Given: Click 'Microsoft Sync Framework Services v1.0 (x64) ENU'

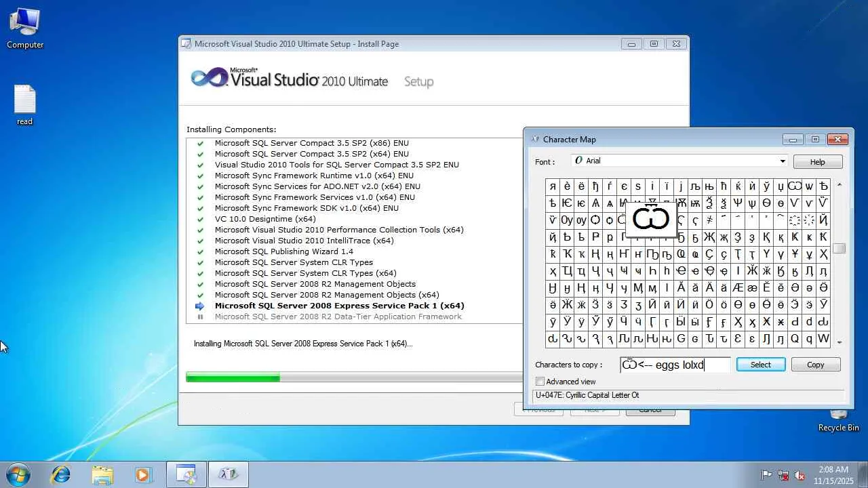Looking at the screenshot, I should (315, 198).
